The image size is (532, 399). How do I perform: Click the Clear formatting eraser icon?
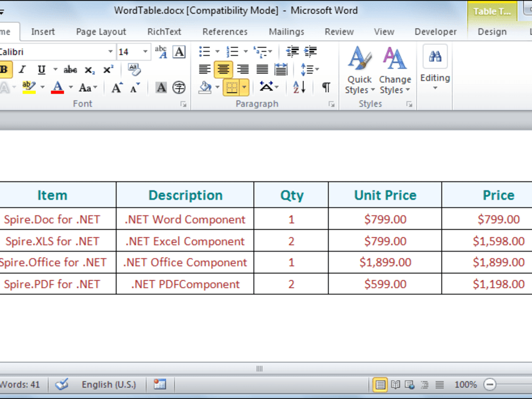(135, 69)
